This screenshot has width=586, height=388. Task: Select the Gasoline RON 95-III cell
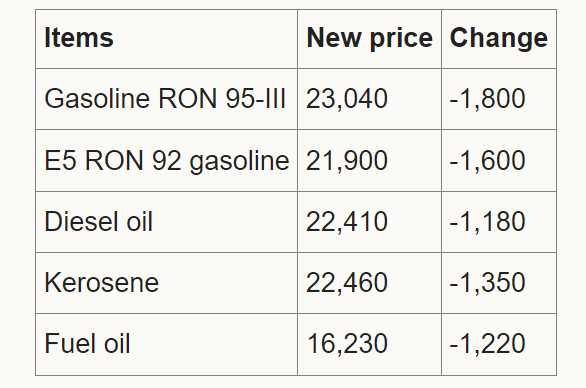pyautogui.click(x=165, y=99)
